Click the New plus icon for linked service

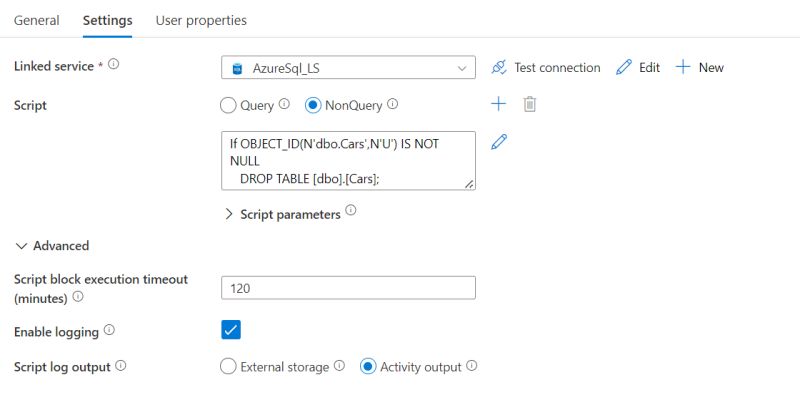click(x=683, y=68)
